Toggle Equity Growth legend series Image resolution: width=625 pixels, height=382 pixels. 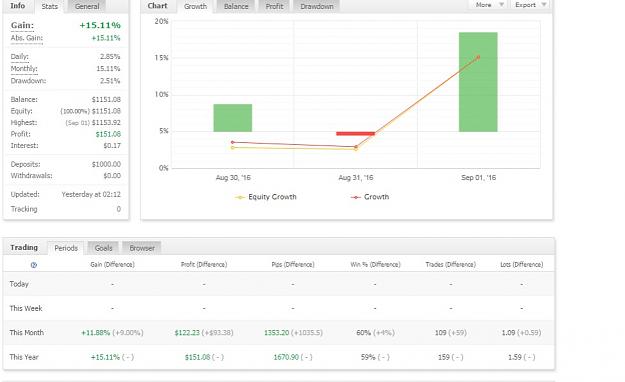click(266, 197)
